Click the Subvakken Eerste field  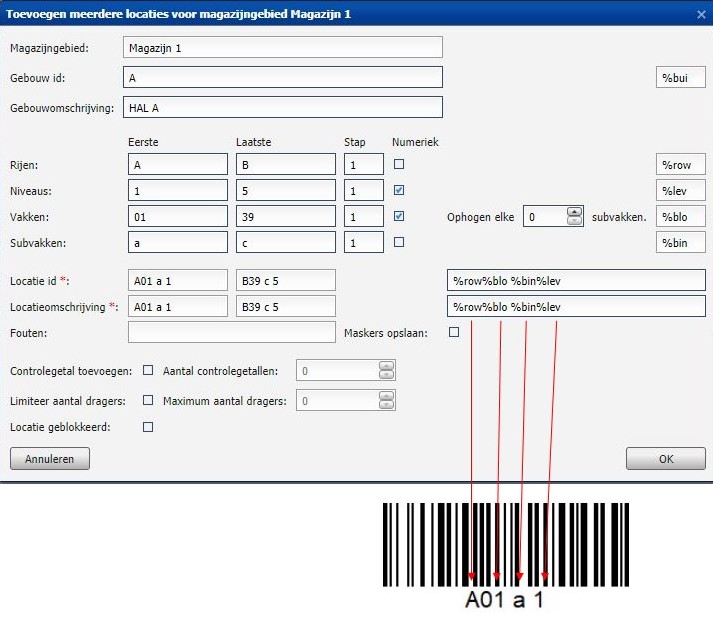point(178,242)
